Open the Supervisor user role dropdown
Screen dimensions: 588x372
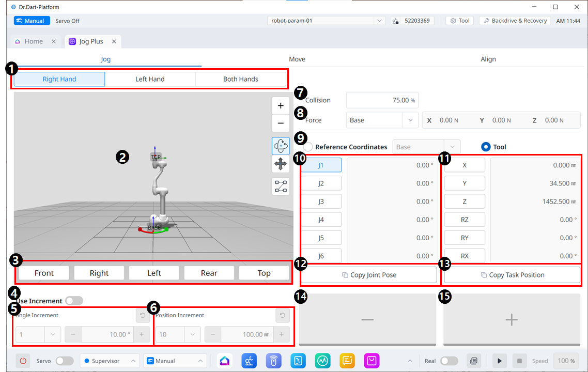[110, 361]
